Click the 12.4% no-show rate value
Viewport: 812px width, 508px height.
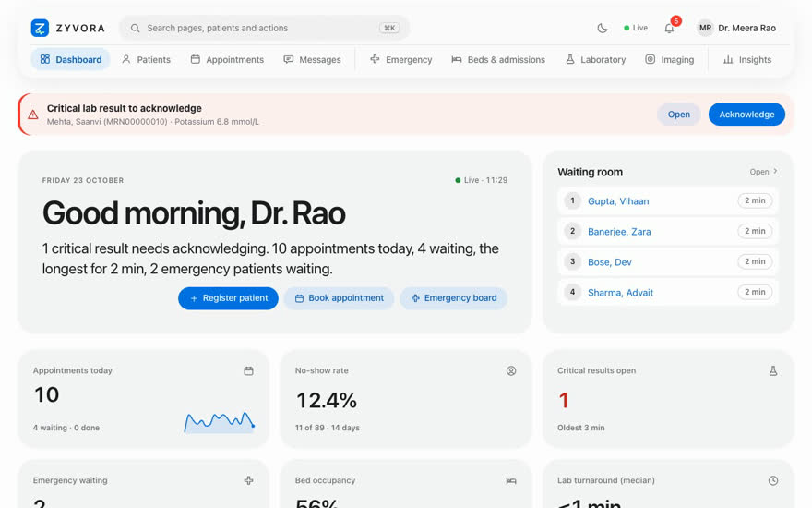click(x=327, y=400)
